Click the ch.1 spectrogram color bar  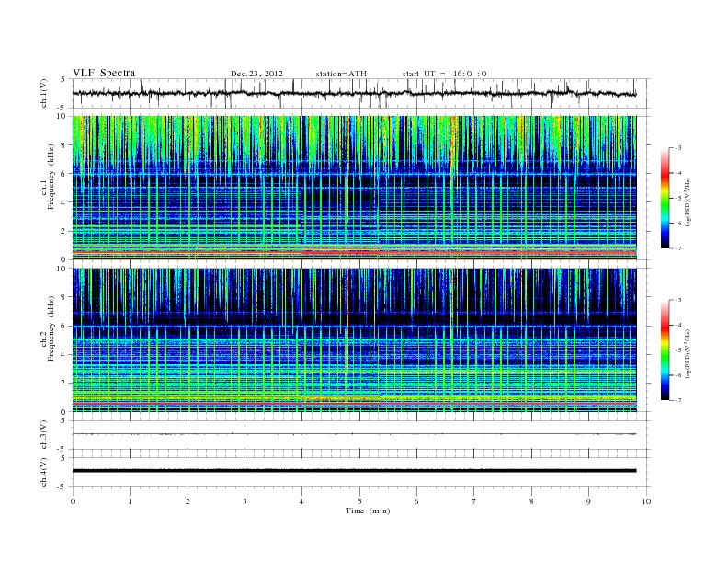pos(665,199)
